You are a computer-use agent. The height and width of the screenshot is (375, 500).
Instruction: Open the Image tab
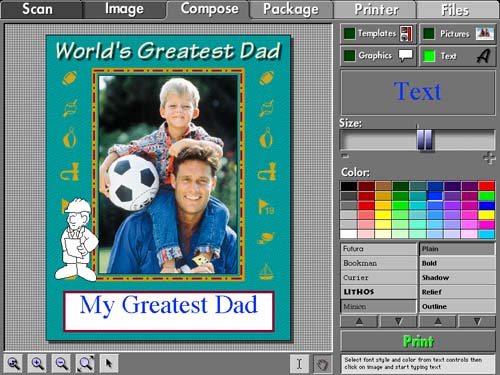(x=124, y=9)
